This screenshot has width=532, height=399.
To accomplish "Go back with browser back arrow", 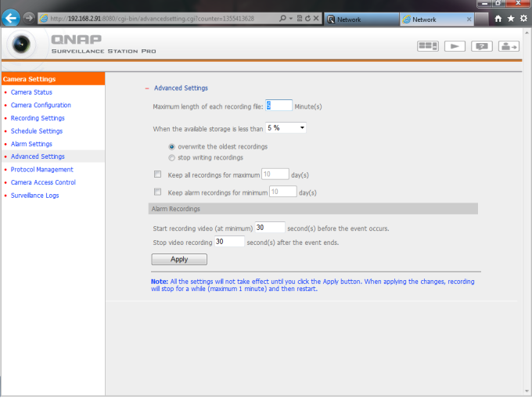I will [12, 18].
